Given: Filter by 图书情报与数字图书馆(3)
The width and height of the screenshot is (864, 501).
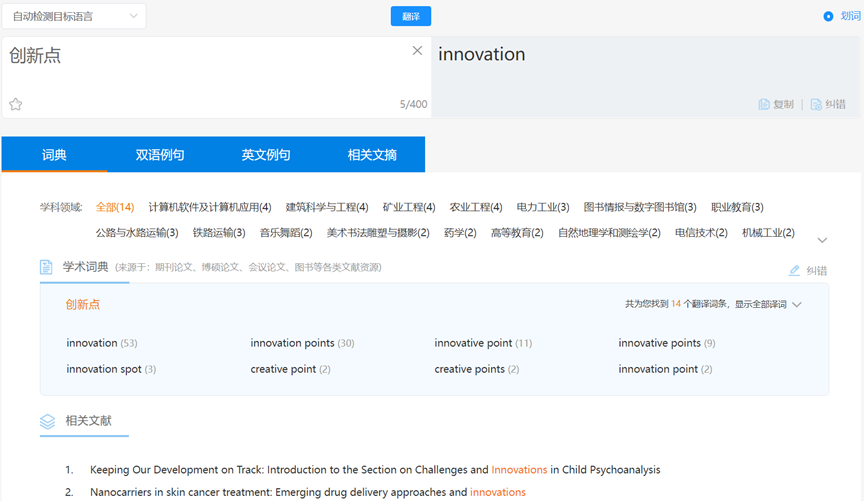Looking at the screenshot, I should pos(640,207).
